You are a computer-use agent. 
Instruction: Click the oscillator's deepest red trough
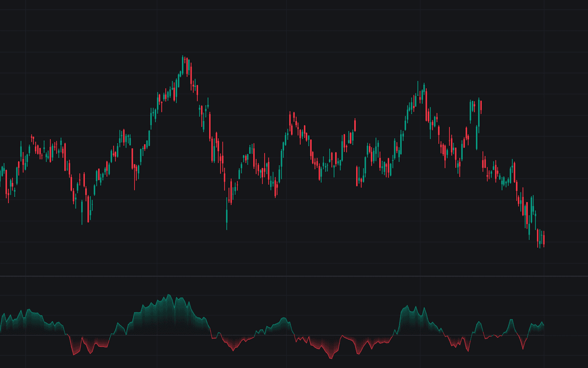coord(331,358)
